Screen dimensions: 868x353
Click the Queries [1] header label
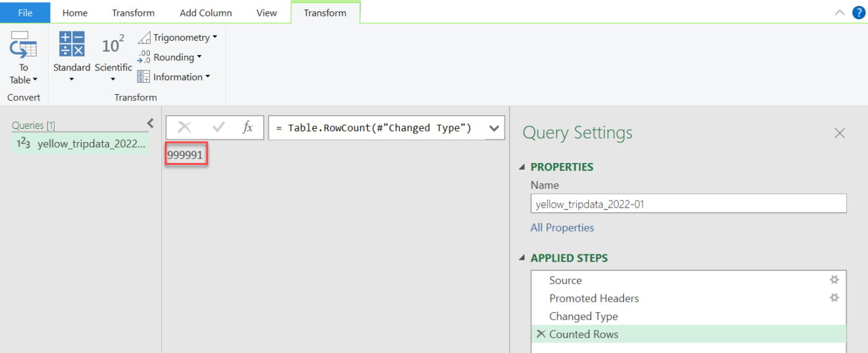click(33, 125)
